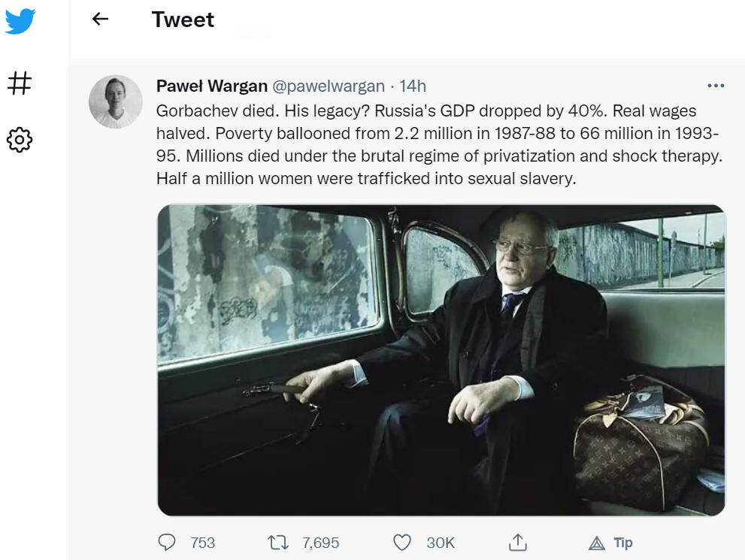Viewport: 745px width, 560px height.
Task: Open the Explore hashtag icon
Action: pos(20,83)
